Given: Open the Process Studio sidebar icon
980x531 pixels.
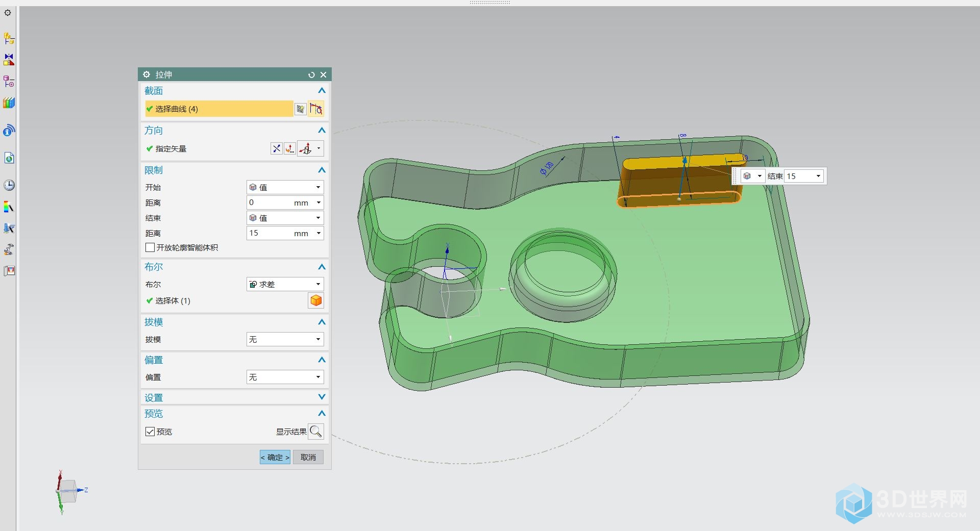Looking at the screenshot, I should 9,228.
